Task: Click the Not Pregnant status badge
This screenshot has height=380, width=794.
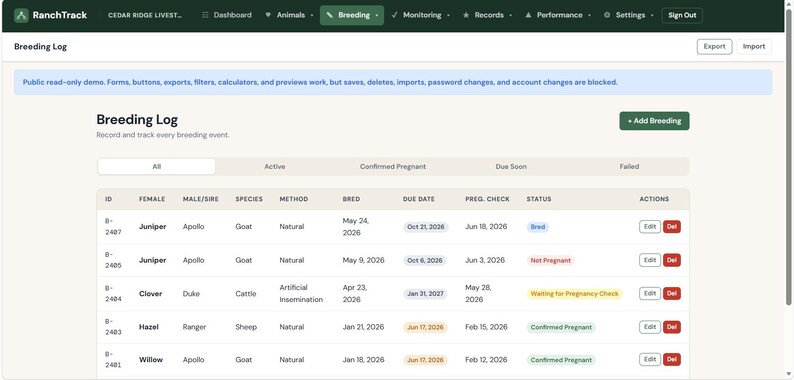Action: (x=550, y=260)
